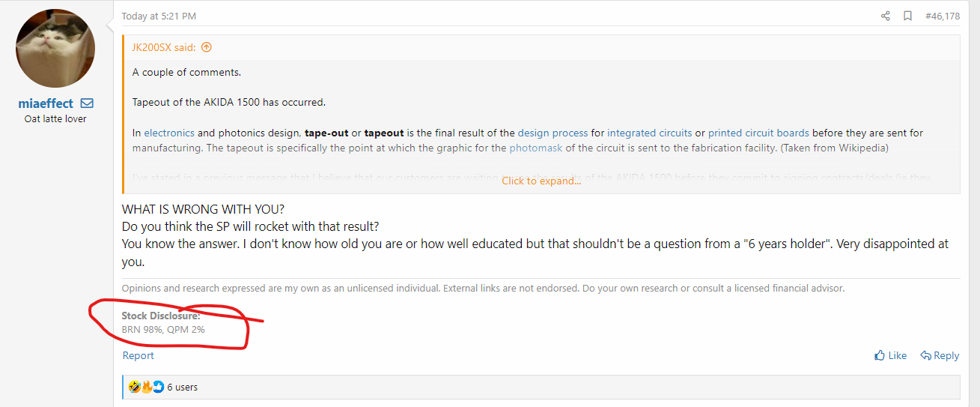Viewport: 980px width, 407px height.
Task: Open the 'integrated circuits' link
Action: [649, 133]
